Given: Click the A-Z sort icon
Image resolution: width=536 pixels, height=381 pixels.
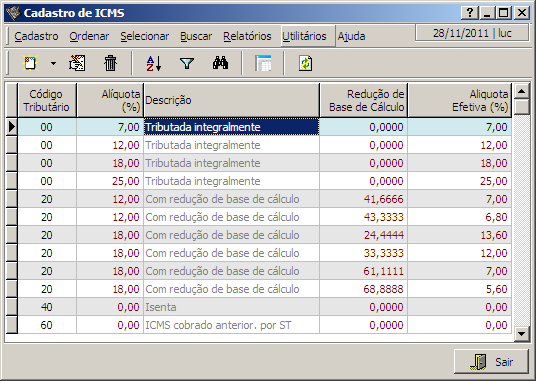Looking at the screenshot, I should click(x=153, y=64).
